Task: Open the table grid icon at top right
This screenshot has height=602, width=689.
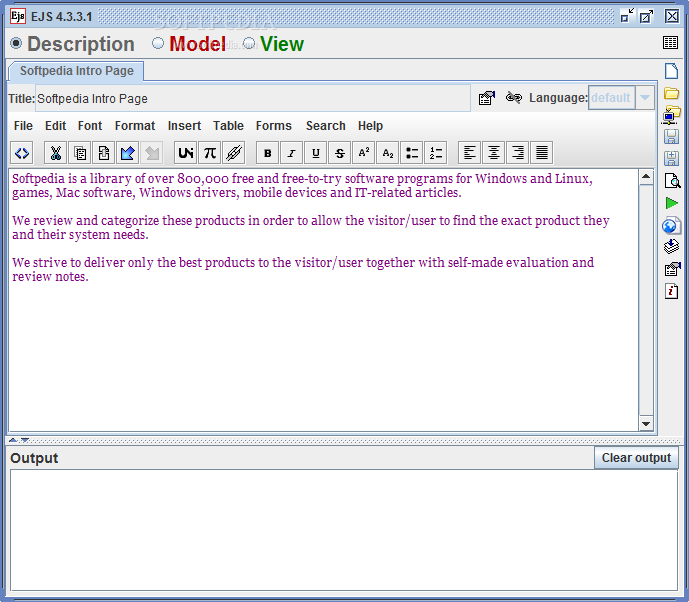Action: (670, 43)
